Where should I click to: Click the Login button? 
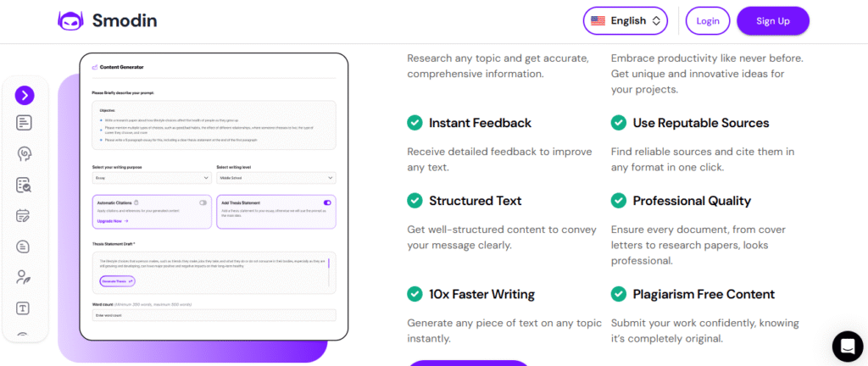point(708,21)
